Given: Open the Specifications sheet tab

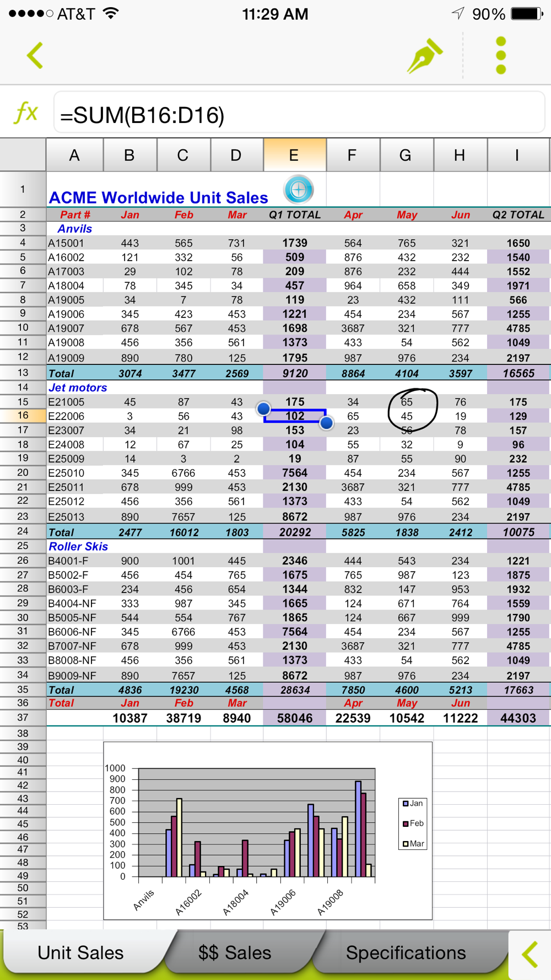Looking at the screenshot, I should [406, 953].
